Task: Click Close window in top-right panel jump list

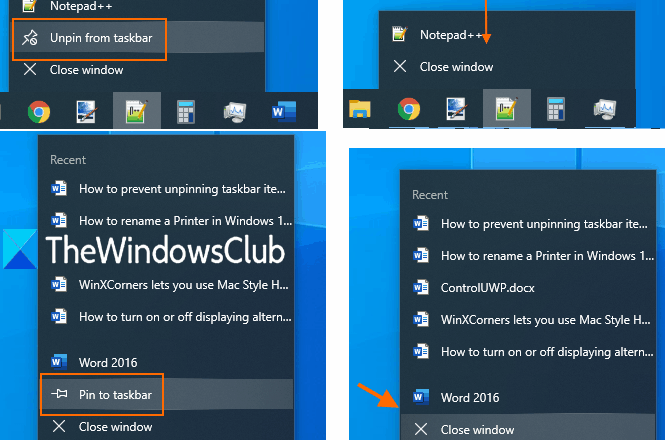Action: point(507,67)
